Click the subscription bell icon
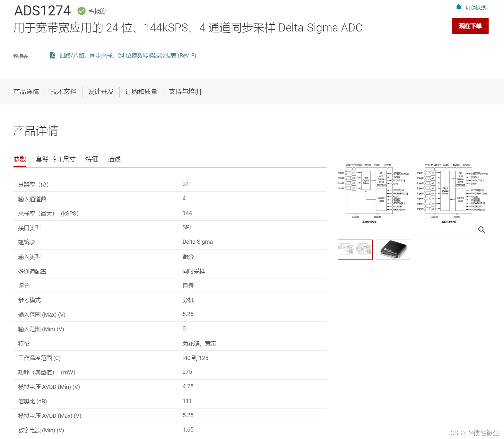The height and width of the screenshot is (439, 504). [459, 7]
